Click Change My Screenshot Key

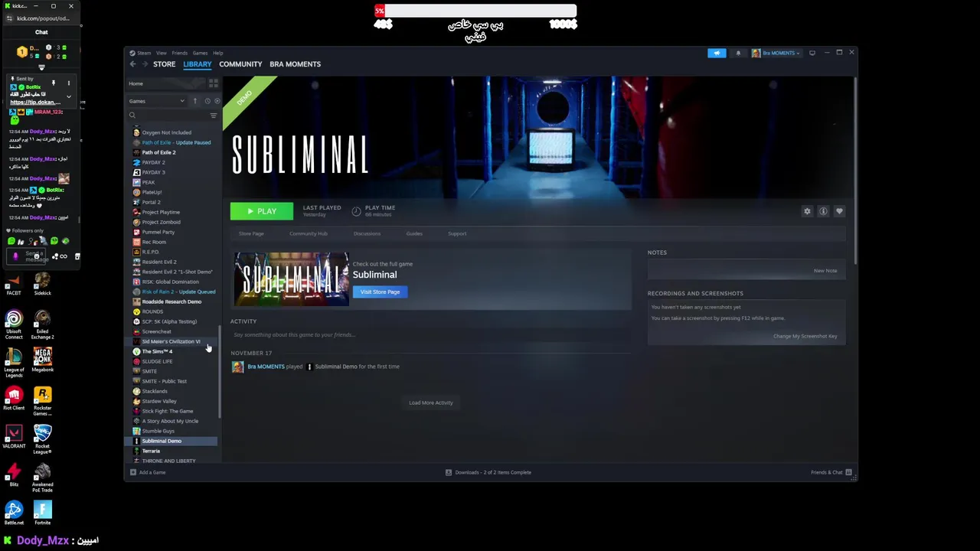tap(805, 336)
